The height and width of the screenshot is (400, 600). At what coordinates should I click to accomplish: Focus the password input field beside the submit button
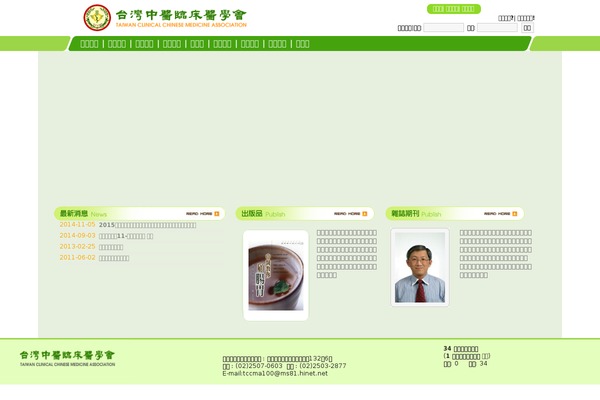point(497,28)
